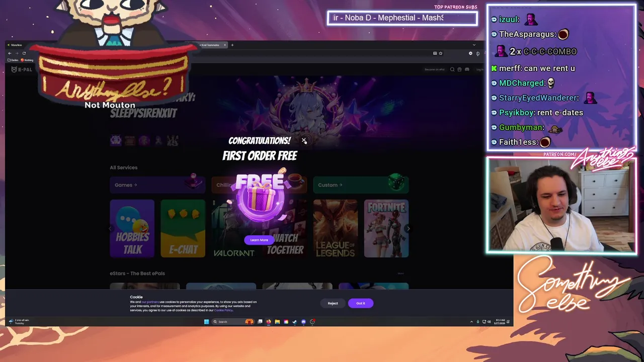
Task: Open the Nothing bookmark
Action: [x=27, y=60]
